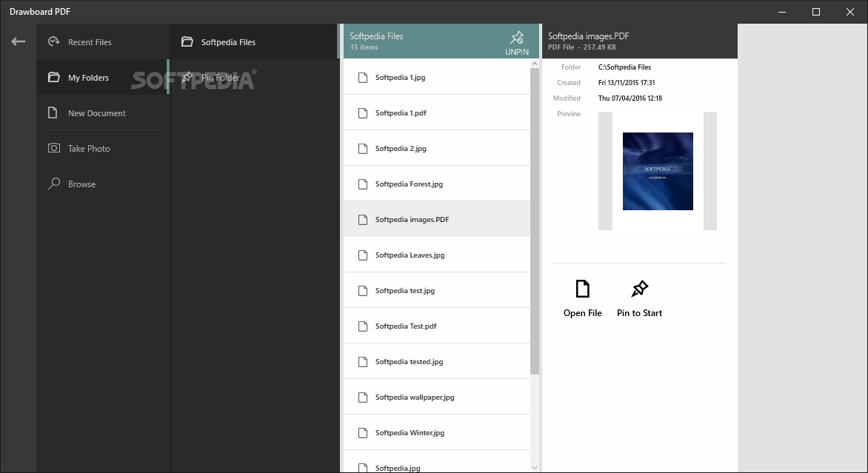Select Softpedia Test.pdf file

coord(437,326)
